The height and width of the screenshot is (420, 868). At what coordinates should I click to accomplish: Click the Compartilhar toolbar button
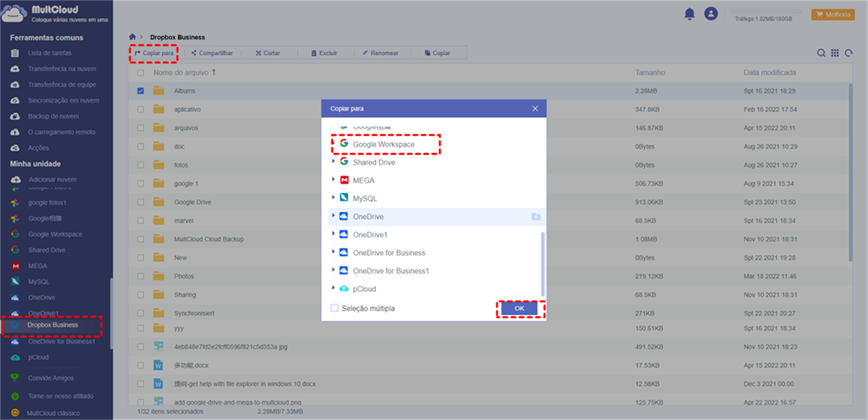coord(212,53)
